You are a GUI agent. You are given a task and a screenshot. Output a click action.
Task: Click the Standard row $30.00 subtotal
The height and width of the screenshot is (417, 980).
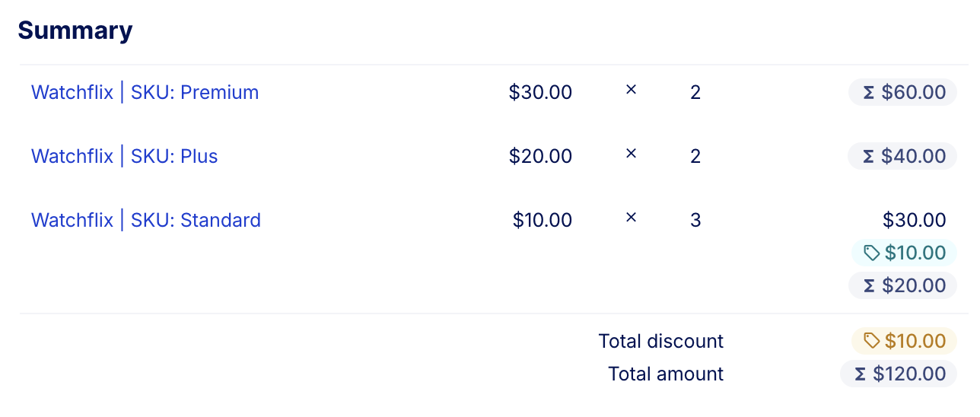click(914, 221)
